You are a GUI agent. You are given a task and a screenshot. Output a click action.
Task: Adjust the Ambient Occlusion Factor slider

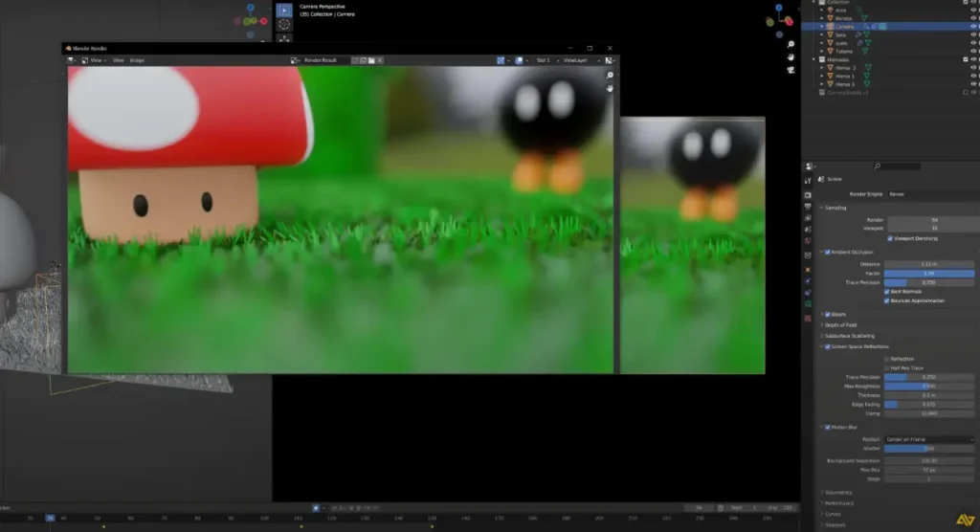(x=928, y=274)
